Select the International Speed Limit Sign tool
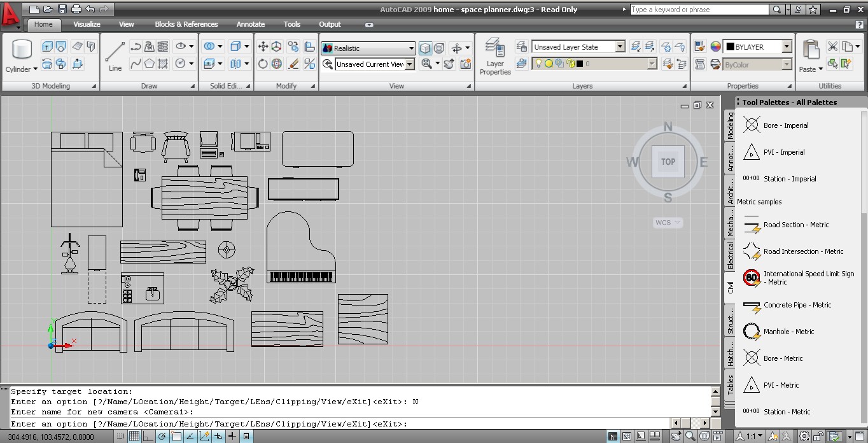 pyautogui.click(x=808, y=278)
